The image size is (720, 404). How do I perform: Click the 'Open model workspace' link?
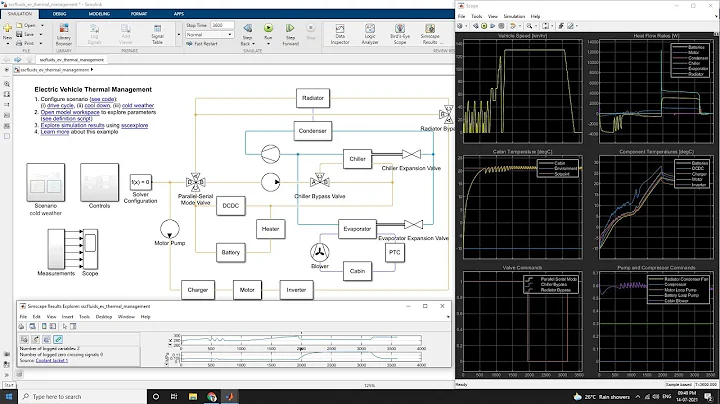(70, 112)
